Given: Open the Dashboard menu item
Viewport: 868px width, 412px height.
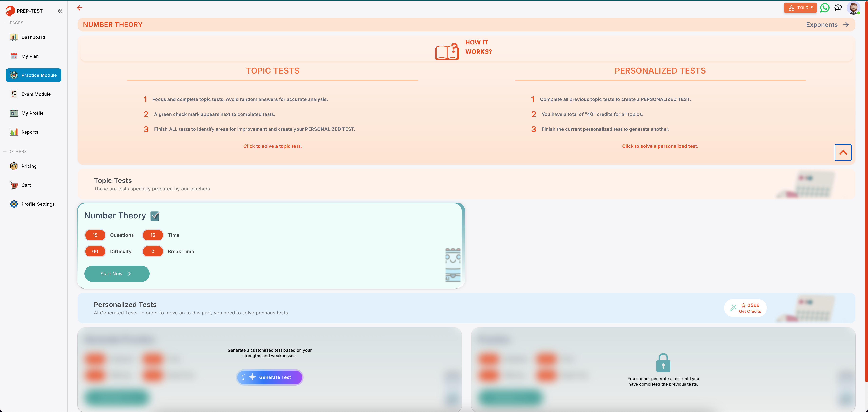Looking at the screenshot, I should click(x=33, y=37).
